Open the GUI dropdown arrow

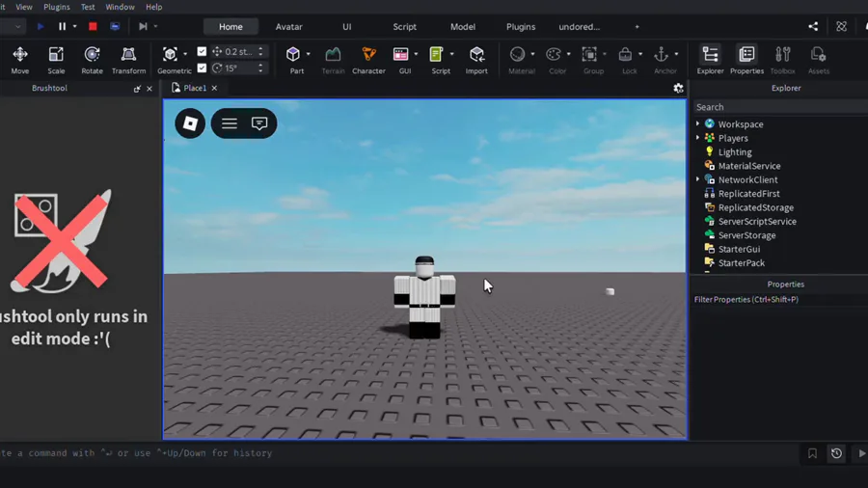[416, 54]
